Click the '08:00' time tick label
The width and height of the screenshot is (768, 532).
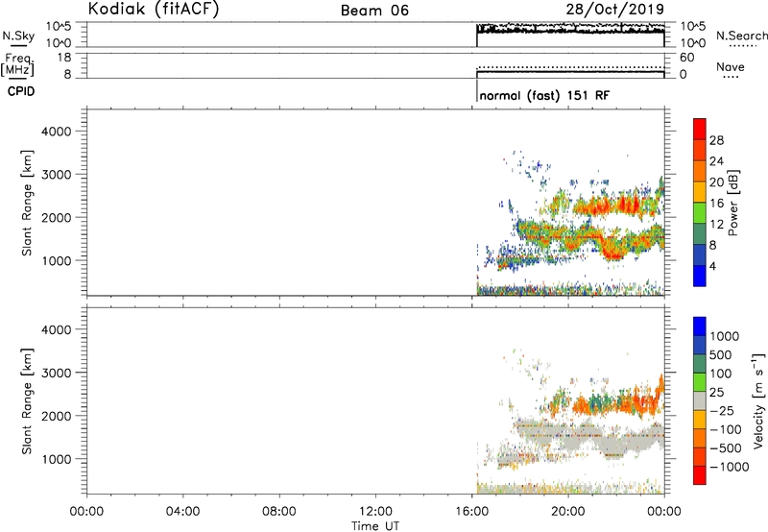click(x=279, y=512)
